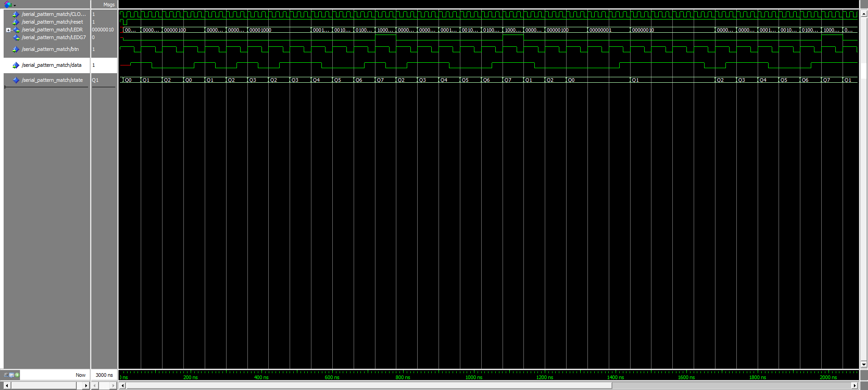Click the waveform horizontal scrollbar thumb

point(369,385)
